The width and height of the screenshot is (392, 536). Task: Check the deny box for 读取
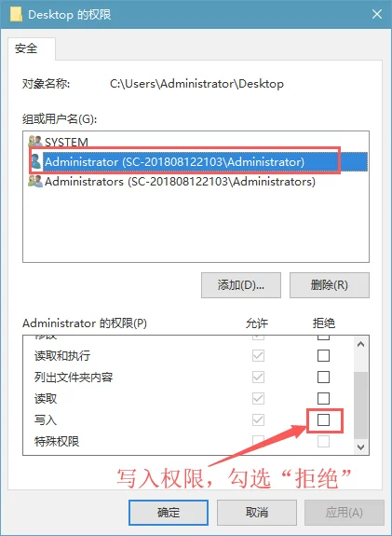323,398
